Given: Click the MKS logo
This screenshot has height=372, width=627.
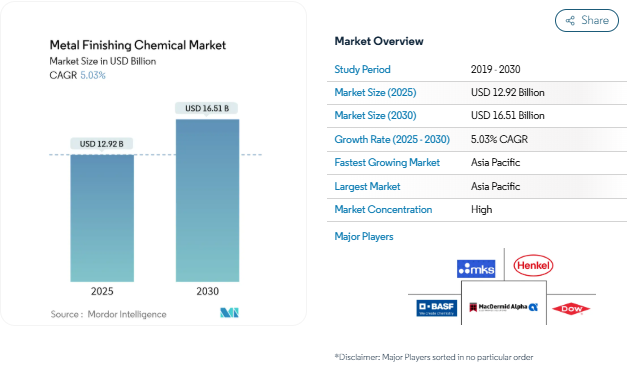Looking at the screenshot, I should (476, 269).
